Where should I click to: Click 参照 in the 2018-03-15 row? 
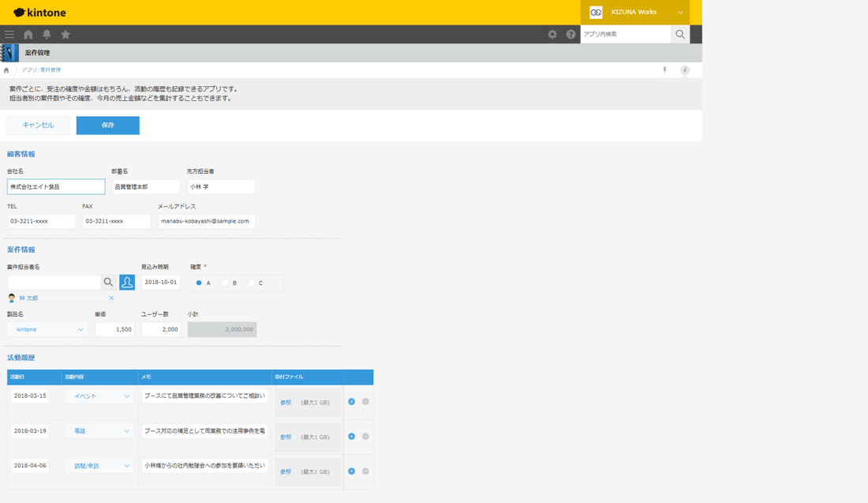pyautogui.click(x=286, y=403)
